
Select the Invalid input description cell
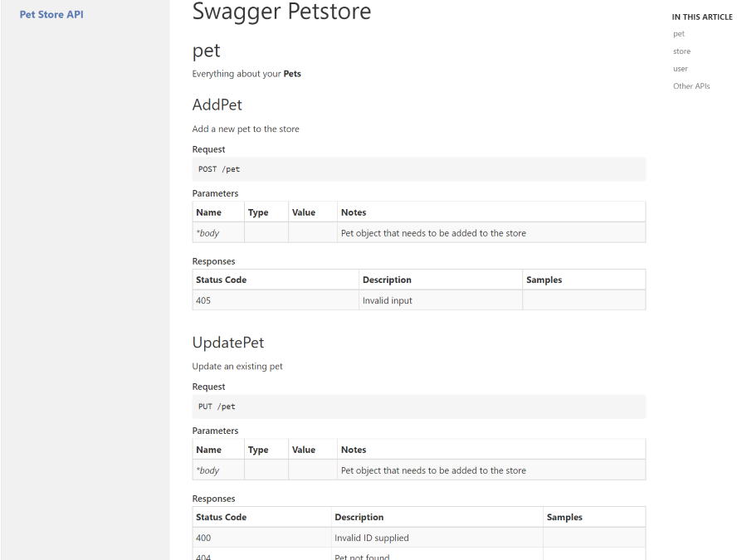coord(387,300)
